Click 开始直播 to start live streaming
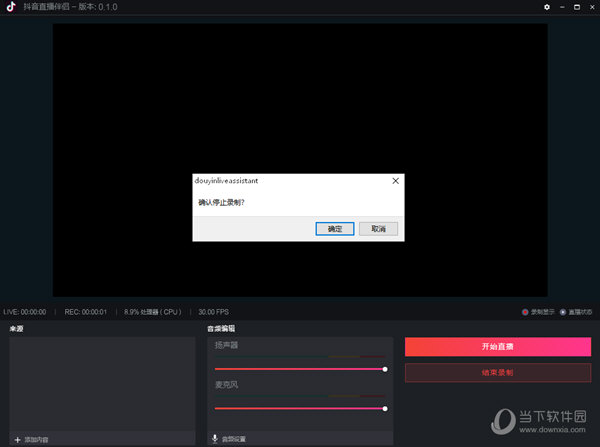The width and height of the screenshot is (600, 447). pyautogui.click(x=498, y=347)
